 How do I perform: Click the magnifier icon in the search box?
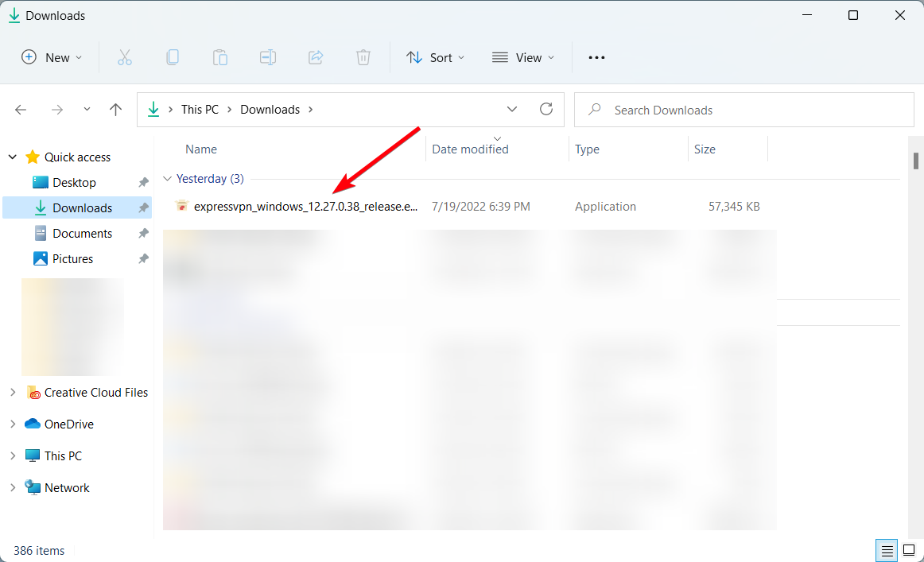pos(595,109)
